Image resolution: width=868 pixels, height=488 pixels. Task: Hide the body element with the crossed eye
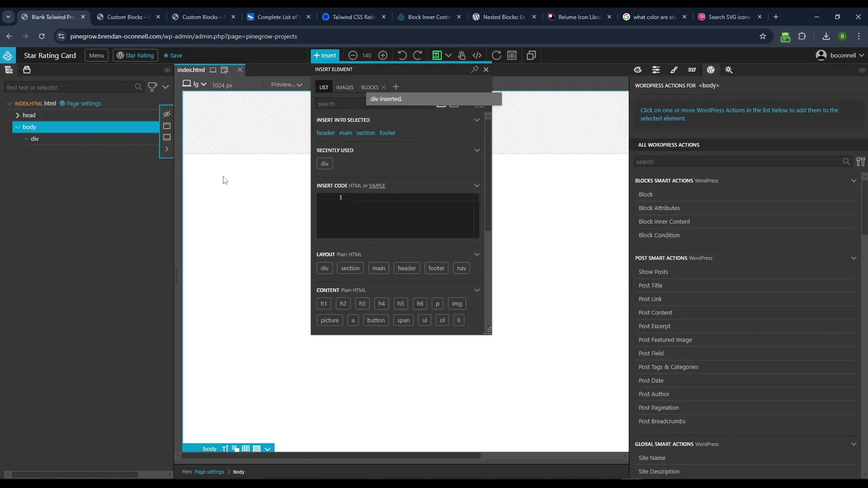pyautogui.click(x=167, y=114)
